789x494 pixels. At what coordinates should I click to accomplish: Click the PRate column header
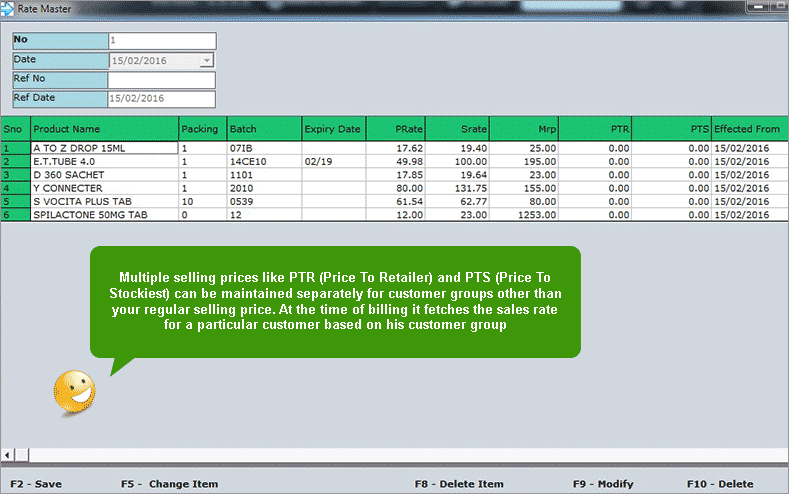click(396, 129)
